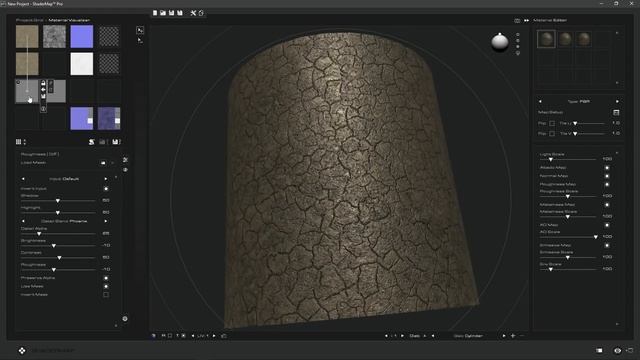The width and height of the screenshot is (640, 360).
Task: Select the solid blue normal map thumbnail
Action: 82,36
